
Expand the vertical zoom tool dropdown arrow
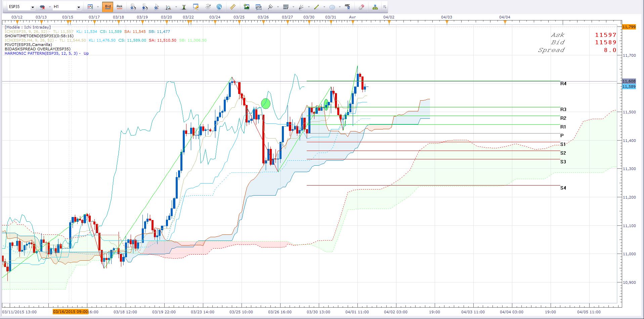(176, 7)
